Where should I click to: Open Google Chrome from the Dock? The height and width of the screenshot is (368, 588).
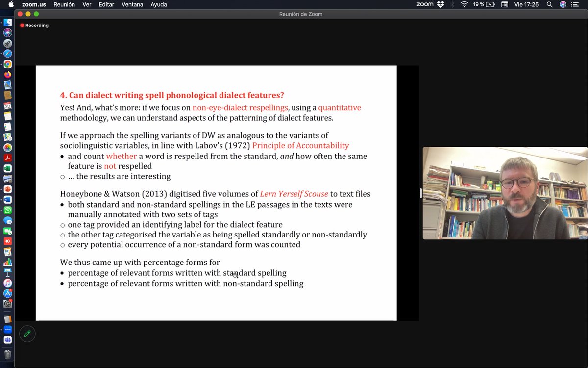(x=7, y=64)
